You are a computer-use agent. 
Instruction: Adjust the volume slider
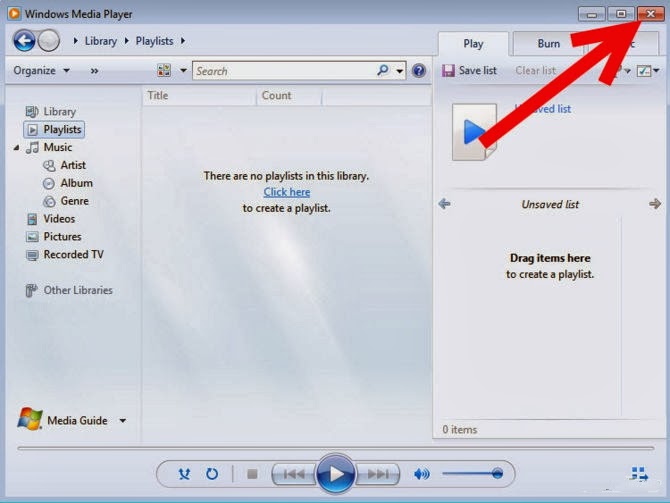[473, 474]
